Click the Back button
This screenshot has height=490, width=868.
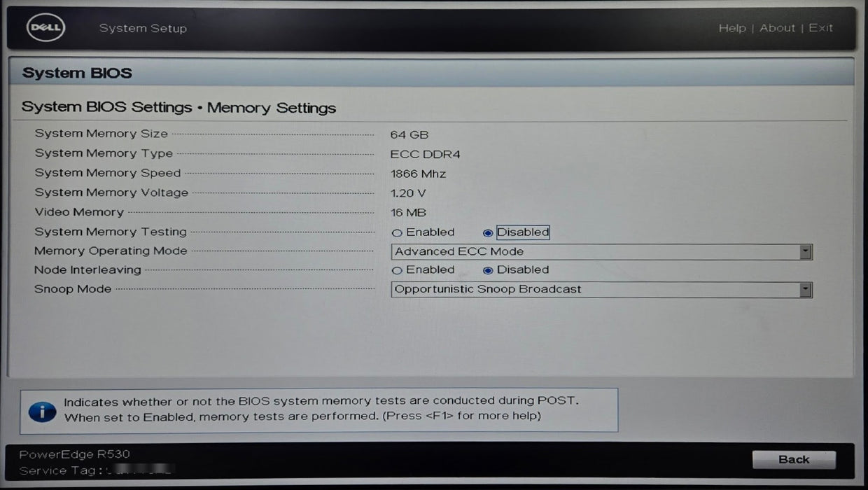(x=794, y=460)
